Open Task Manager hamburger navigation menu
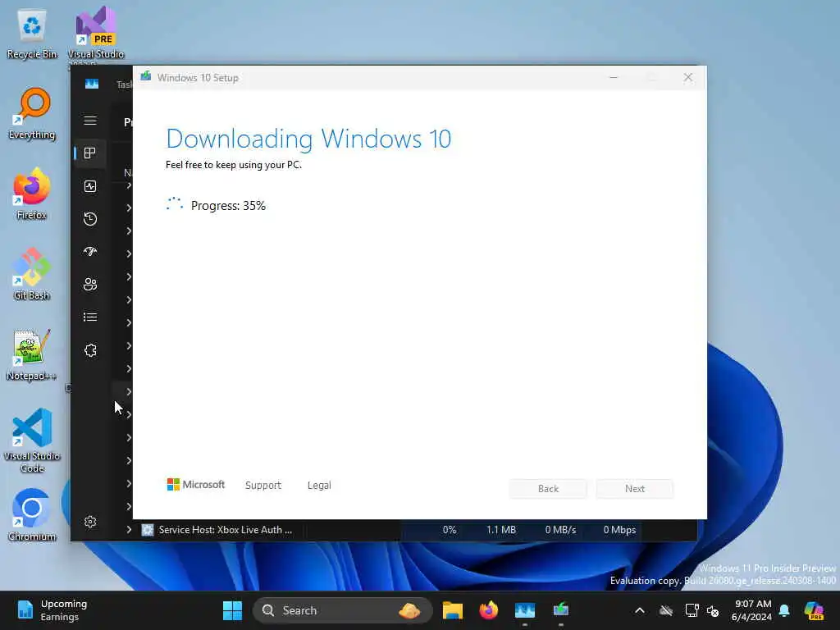This screenshot has height=630, width=840. click(x=90, y=121)
